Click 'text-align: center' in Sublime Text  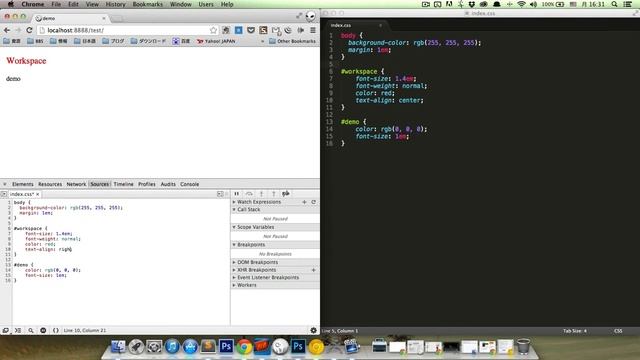pos(389,100)
